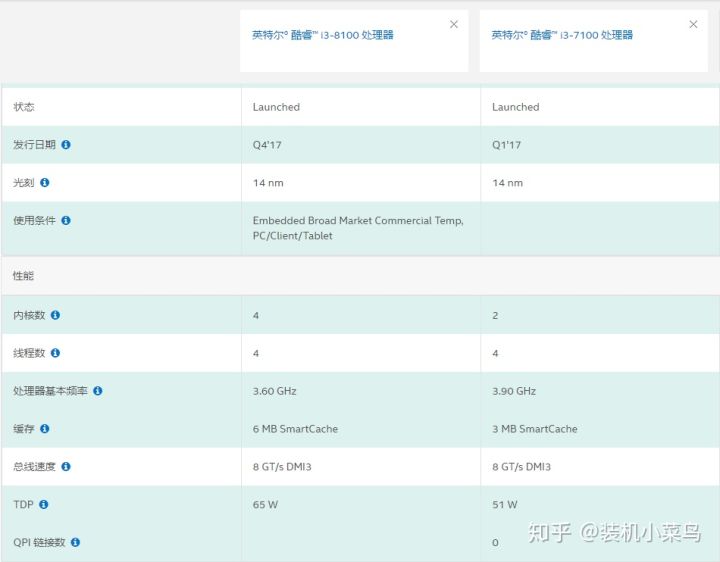Select the 使用条件 row label
Screen dimensions: 720x562
[x=34, y=220]
